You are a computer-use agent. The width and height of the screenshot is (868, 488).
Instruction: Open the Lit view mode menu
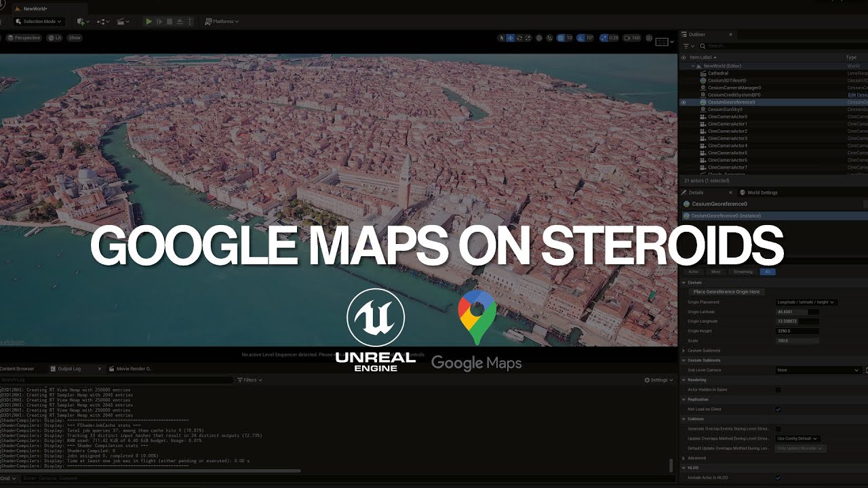(x=55, y=38)
